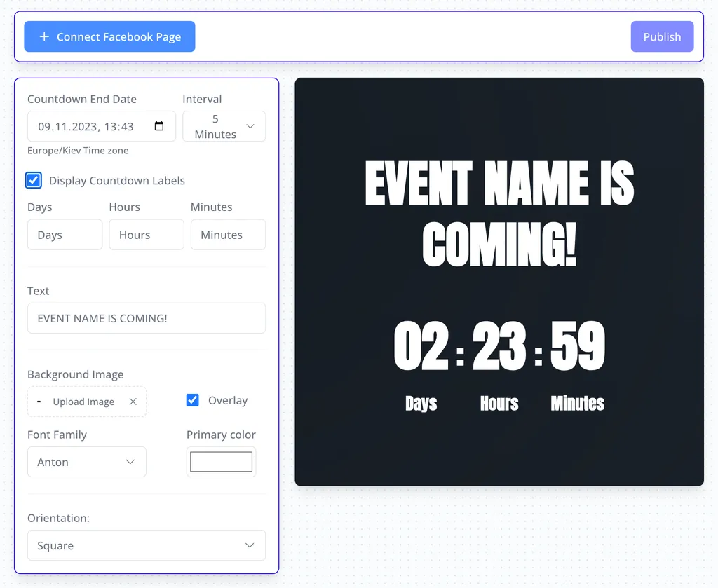Viewport: 718px width, 588px height.
Task: Click the Font Family dropdown chevron
Action: point(130,462)
